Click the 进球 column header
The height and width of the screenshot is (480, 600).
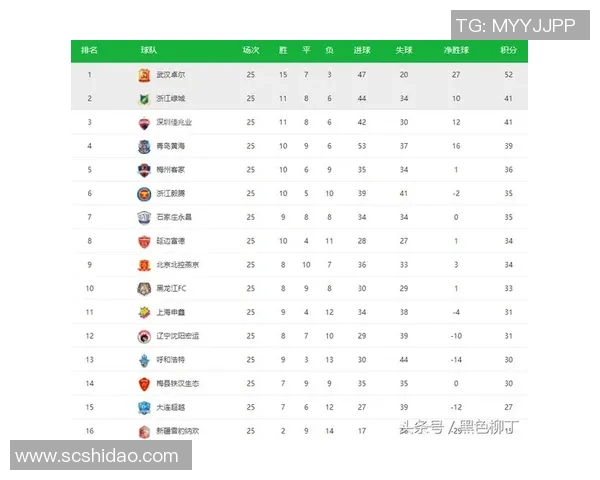361,50
